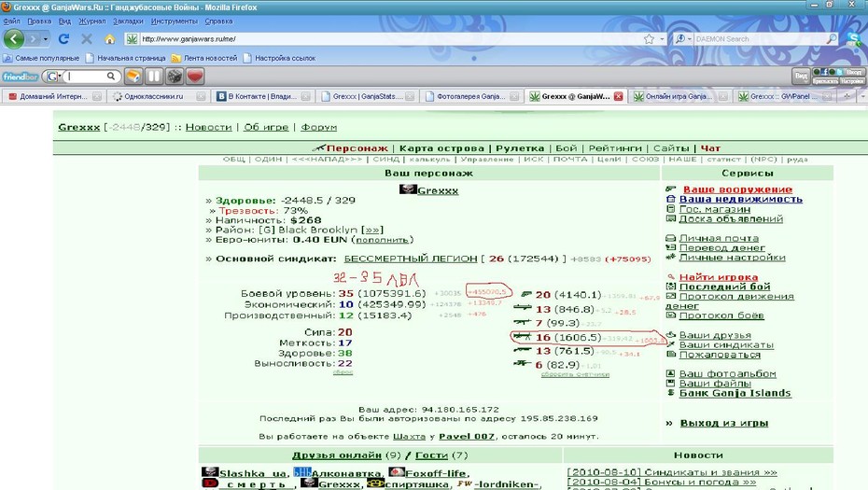The height and width of the screenshot is (490, 868).
Task: Click gun icon beside Ваше вооружение
Action: [x=670, y=189]
